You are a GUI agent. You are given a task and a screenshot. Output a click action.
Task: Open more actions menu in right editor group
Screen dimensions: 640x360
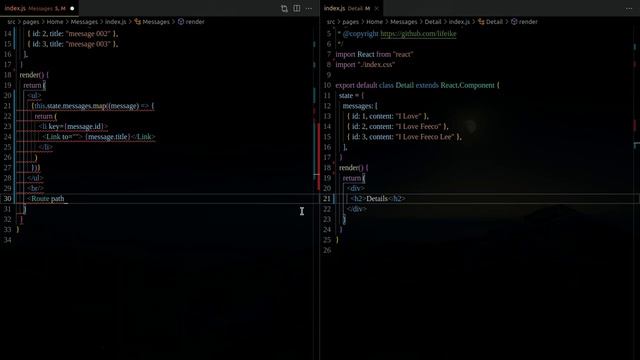click(629, 9)
